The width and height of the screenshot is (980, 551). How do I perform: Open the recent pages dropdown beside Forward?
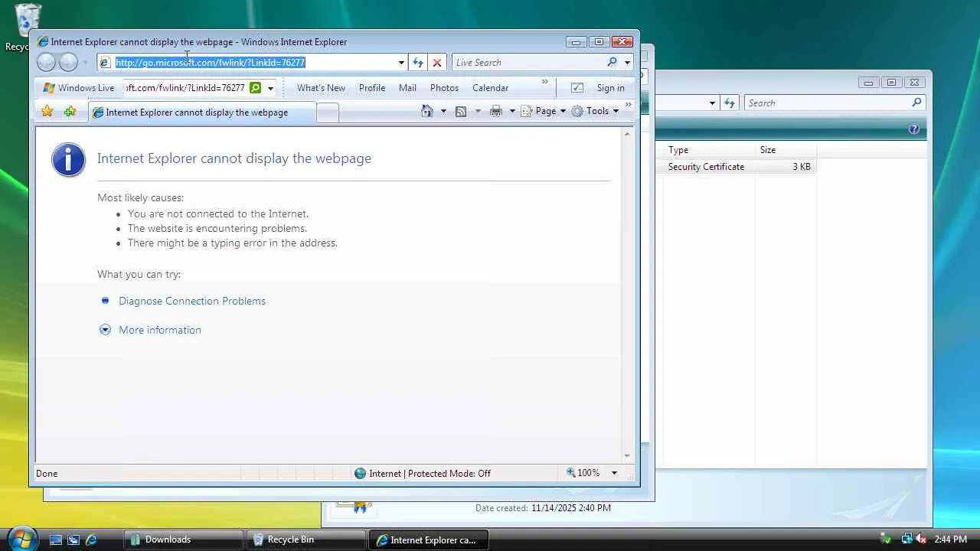click(85, 63)
